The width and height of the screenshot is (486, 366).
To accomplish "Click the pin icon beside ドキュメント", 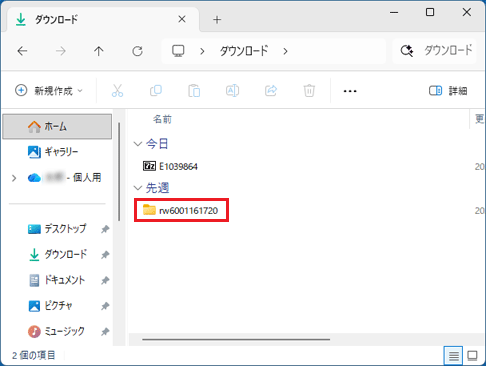I will click(105, 280).
